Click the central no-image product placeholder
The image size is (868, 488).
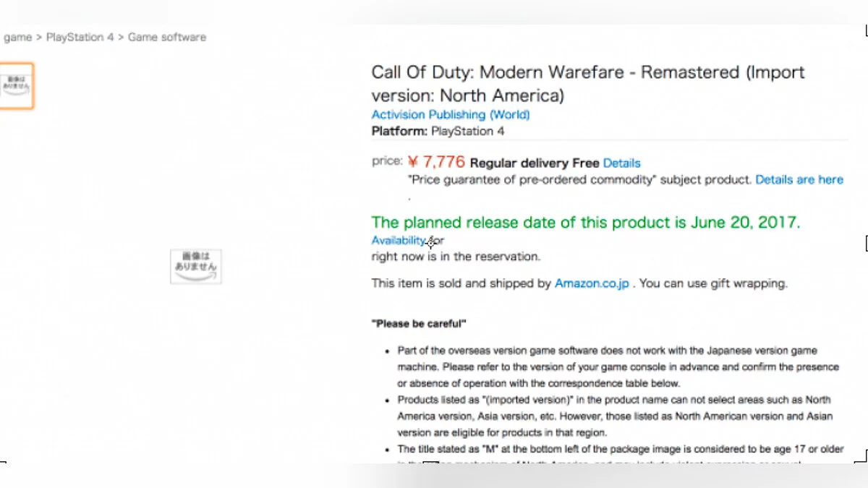[x=195, y=266]
